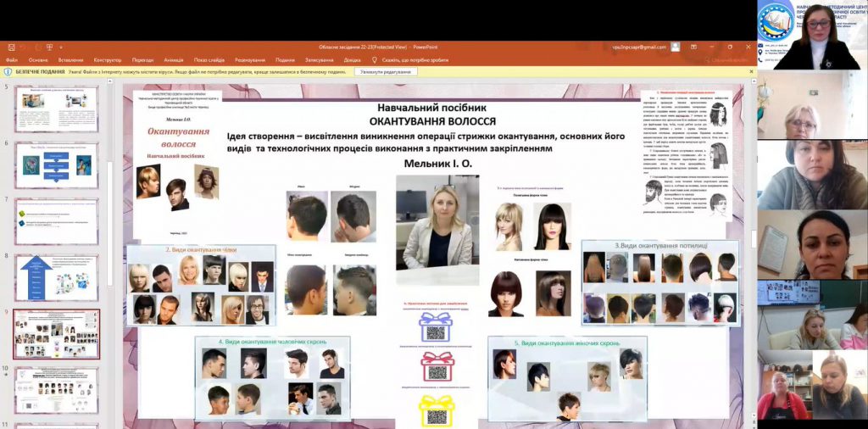Click the author name 'Мельник І. О.' on slide
This screenshot has height=429, width=868.
coord(440,164)
